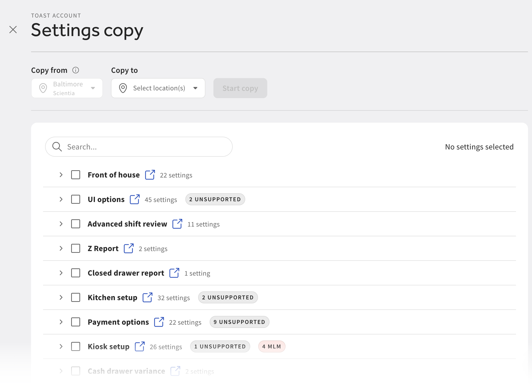Open Z Report external link icon
532x392 pixels.
click(129, 248)
